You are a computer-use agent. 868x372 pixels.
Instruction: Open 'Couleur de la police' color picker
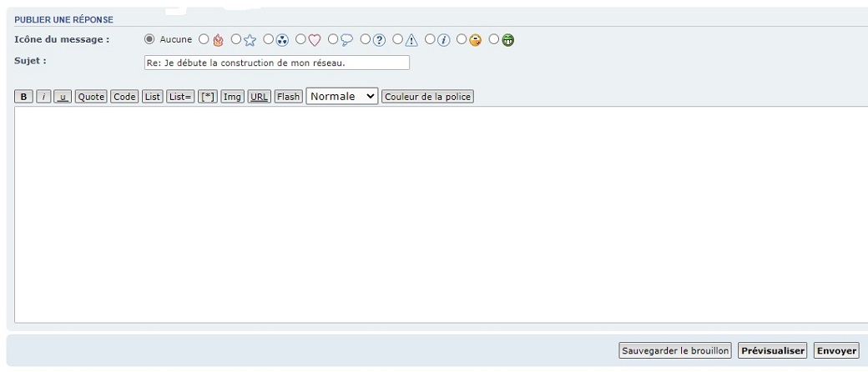pyautogui.click(x=427, y=97)
